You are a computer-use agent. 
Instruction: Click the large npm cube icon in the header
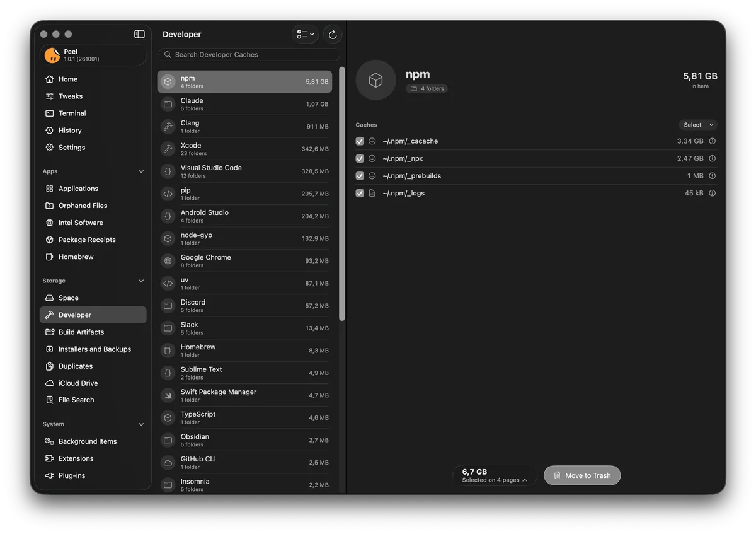click(375, 80)
